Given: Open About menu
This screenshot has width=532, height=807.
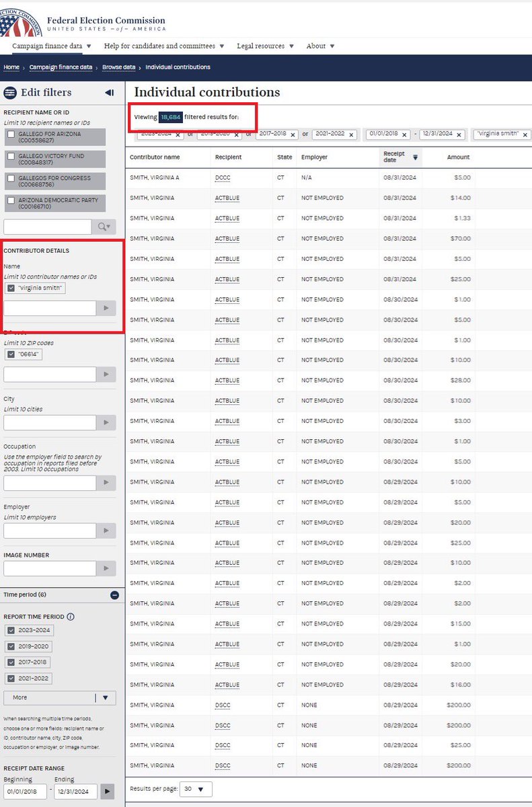Looking at the screenshot, I should (x=320, y=46).
